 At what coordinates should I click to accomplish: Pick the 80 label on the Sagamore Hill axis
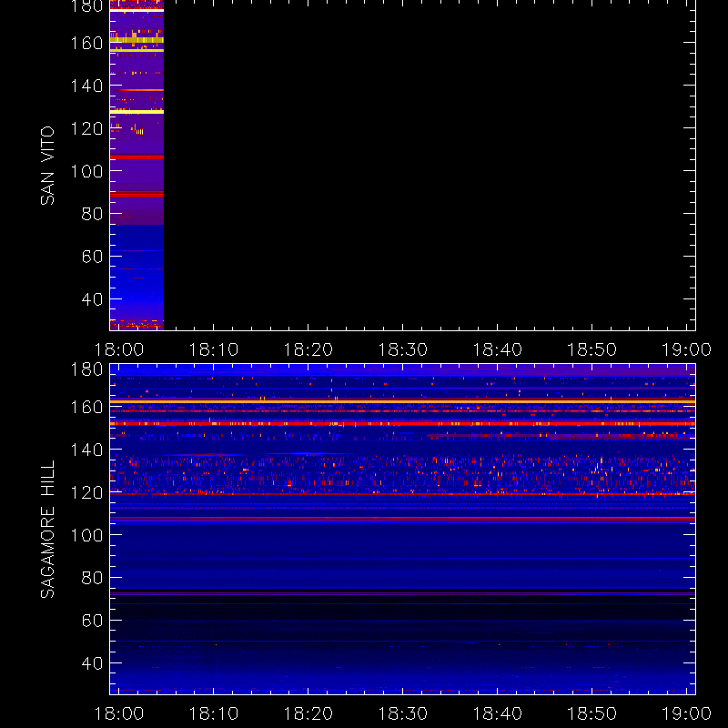(x=92, y=578)
